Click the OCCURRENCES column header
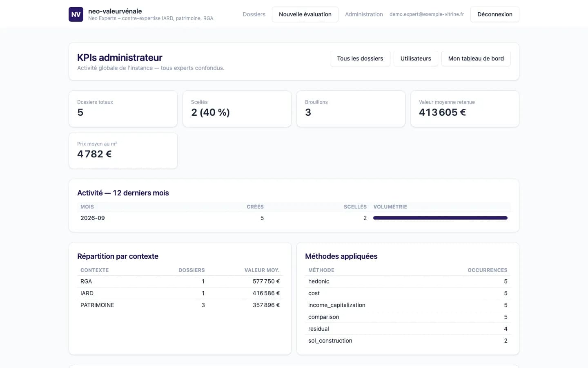The width and height of the screenshot is (588, 368). point(488,270)
